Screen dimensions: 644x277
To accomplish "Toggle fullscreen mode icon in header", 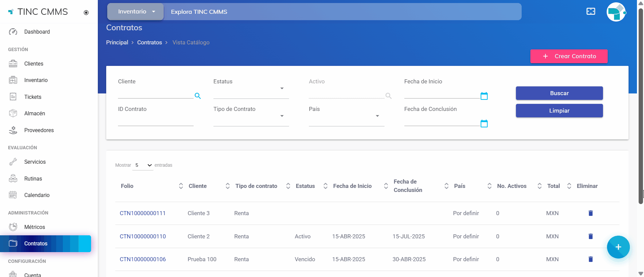I will tap(591, 11).
